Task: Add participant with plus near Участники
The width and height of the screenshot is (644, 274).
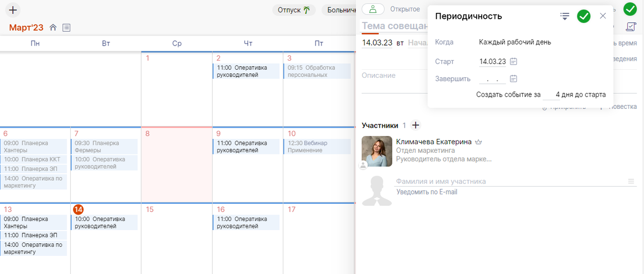Action: [x=415, y=125]
